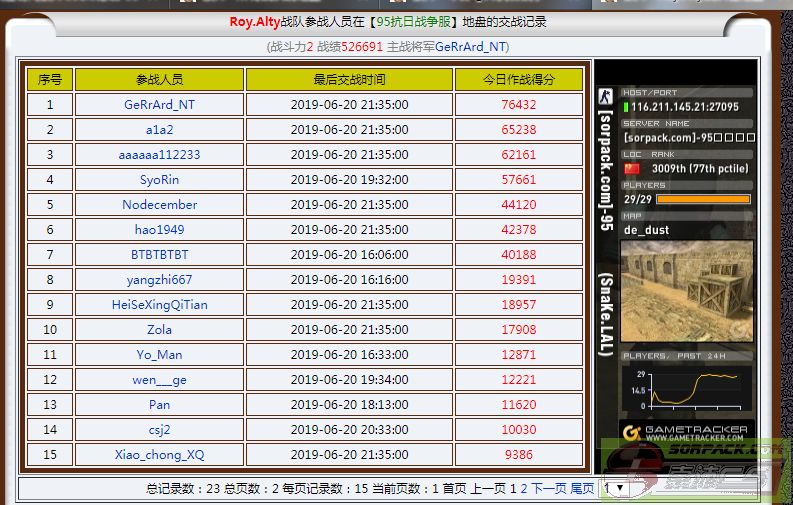Viewport: 793px width, 505px height.
Task: Click the GameTracker logo at banner bottom
Action: click(686, 433)
